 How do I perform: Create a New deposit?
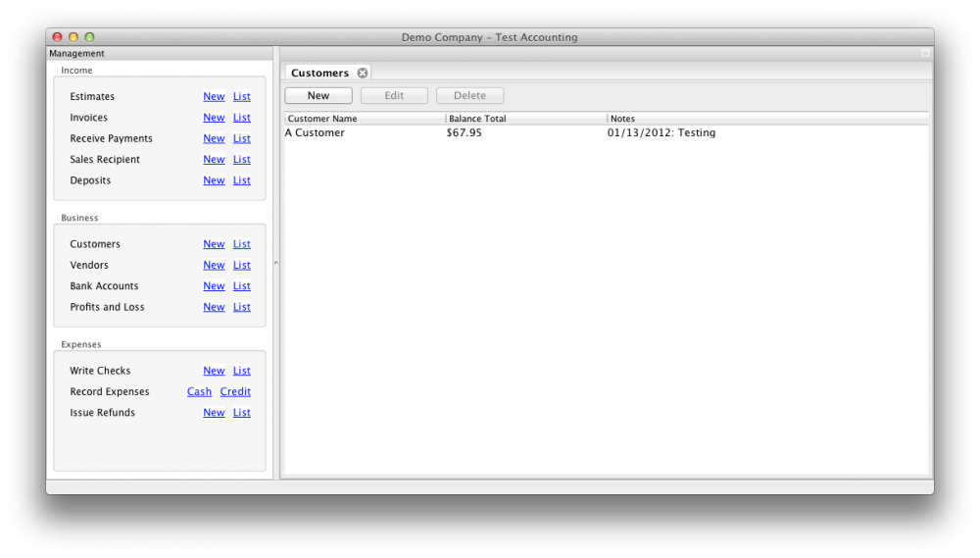click(x=214, y=180)
